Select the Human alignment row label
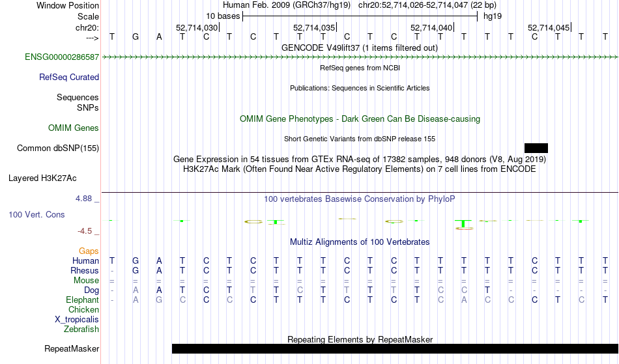 click(85, 261)
